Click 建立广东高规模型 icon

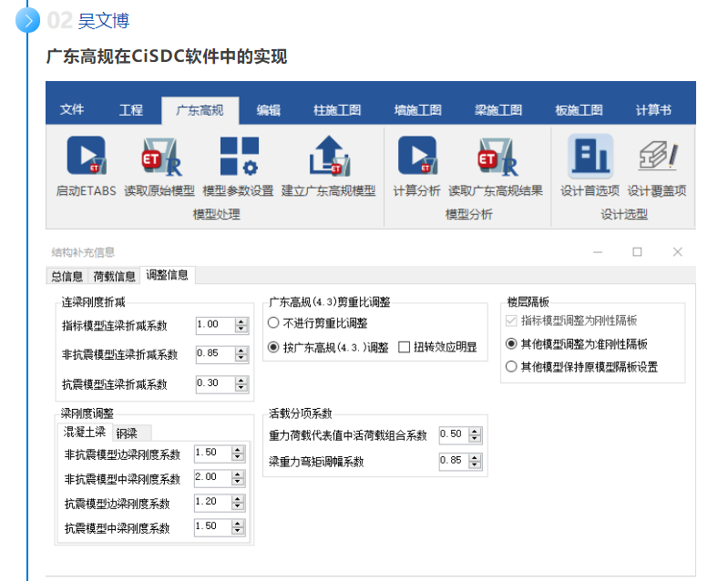(x=329, y=156)
